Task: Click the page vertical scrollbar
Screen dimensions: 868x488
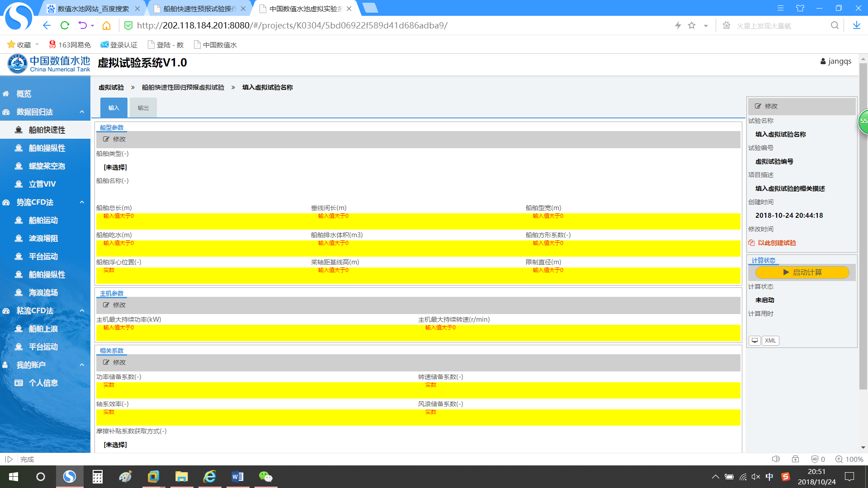Action: pyautogui.click(x=863, y=226)
